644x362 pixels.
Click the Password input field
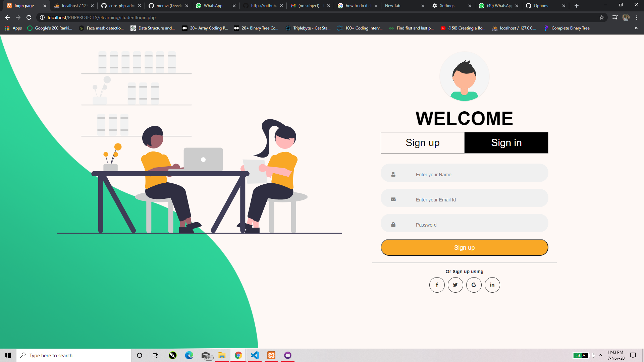[464, 225]
